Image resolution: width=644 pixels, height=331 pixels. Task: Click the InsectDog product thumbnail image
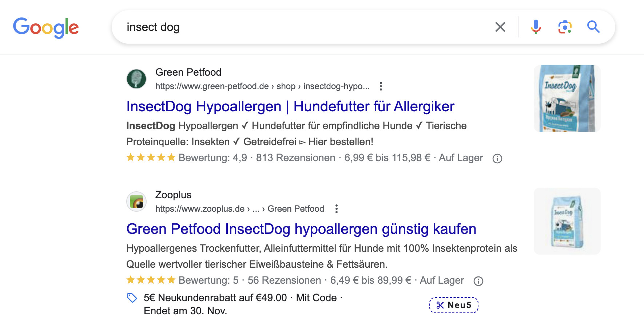tap(567, 98)
